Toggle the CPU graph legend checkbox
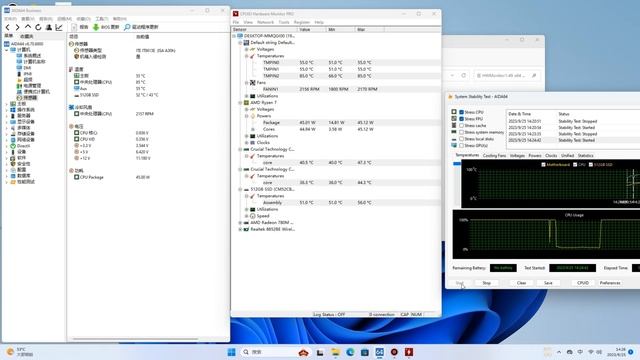This screenshot has height=360, width=640. coord(575,164)
